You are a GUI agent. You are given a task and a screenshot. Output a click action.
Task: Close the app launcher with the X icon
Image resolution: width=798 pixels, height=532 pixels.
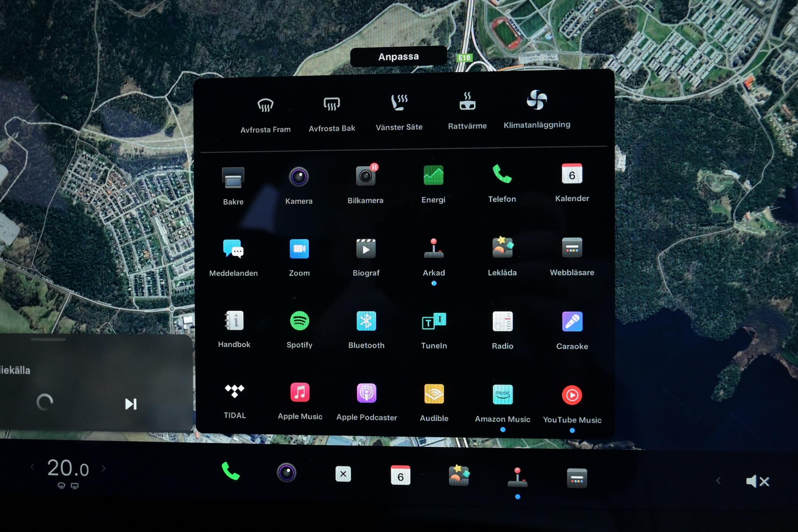coord(343,474)
